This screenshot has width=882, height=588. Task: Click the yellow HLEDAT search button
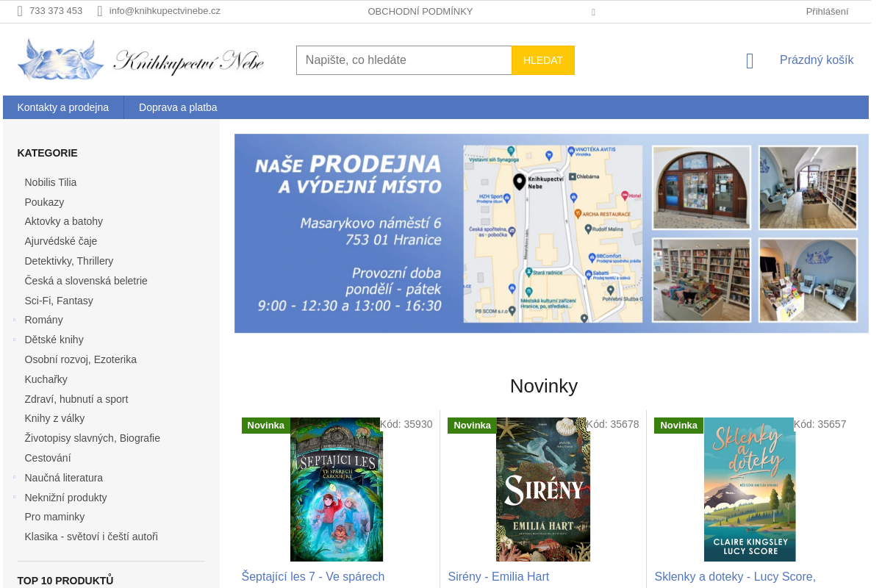[543, 60]
